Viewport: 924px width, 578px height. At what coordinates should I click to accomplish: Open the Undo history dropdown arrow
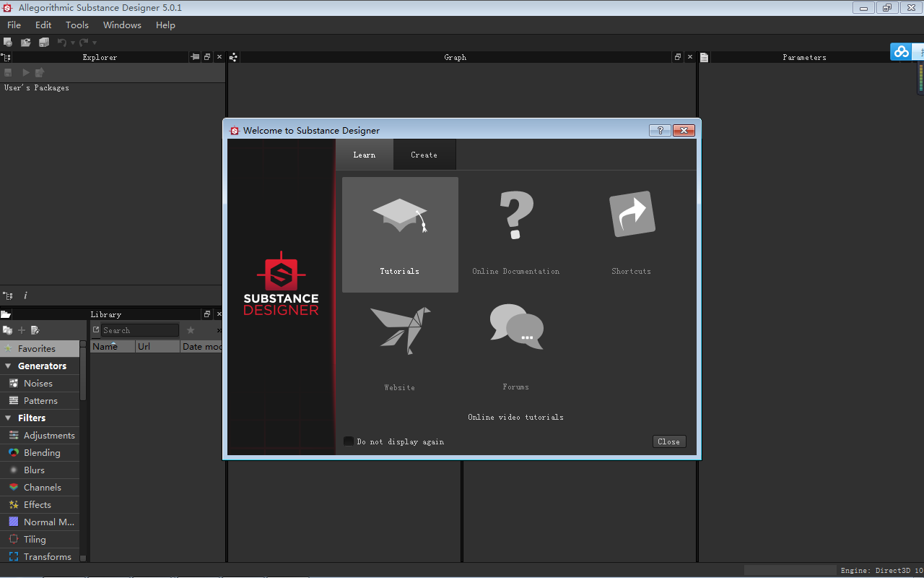(73, 43)
